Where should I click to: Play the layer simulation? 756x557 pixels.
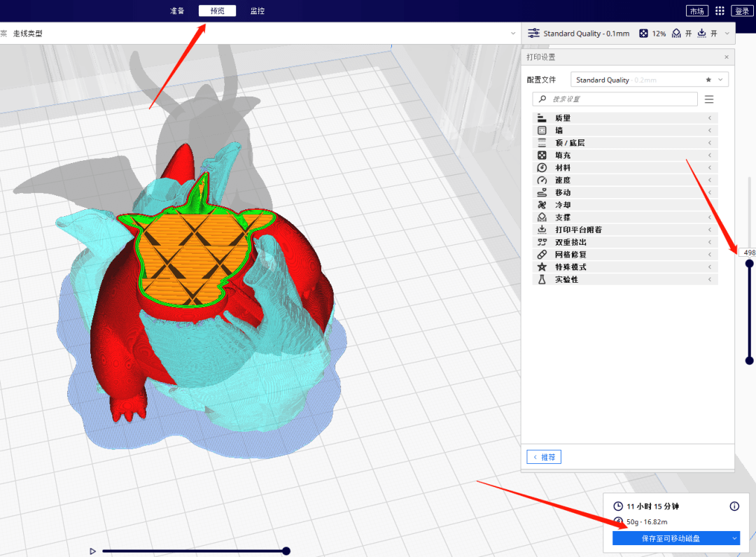click(92, 551)
